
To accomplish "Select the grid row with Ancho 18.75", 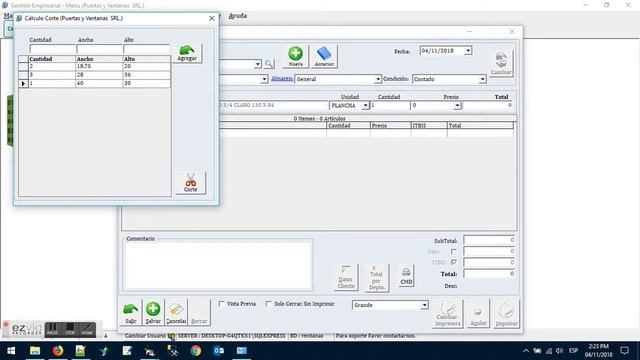I will click(x=95, y=66).
